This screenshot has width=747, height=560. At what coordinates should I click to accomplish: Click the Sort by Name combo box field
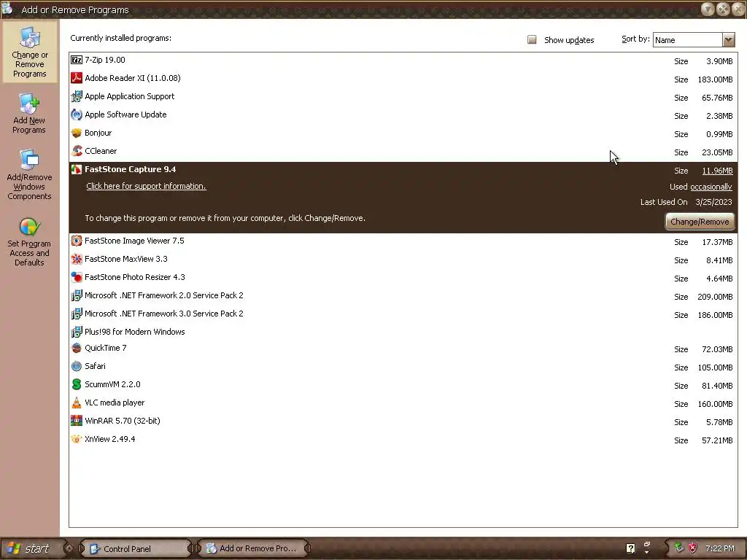(688, 40)
